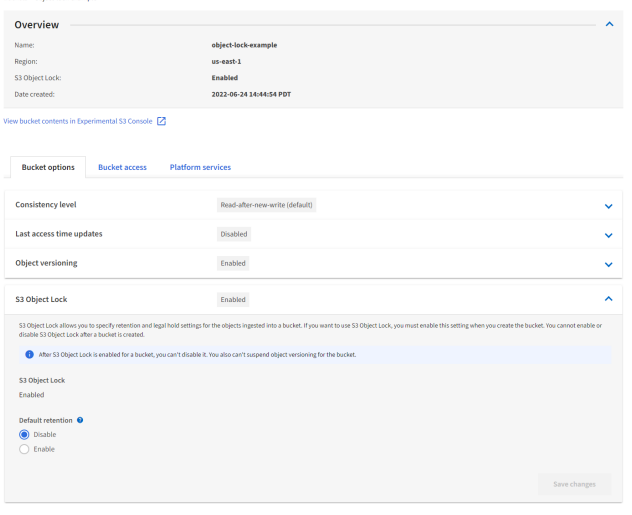Collapse the Overview section with its chevron
Screen dimensions: 632x515
[x=610, y=23]
